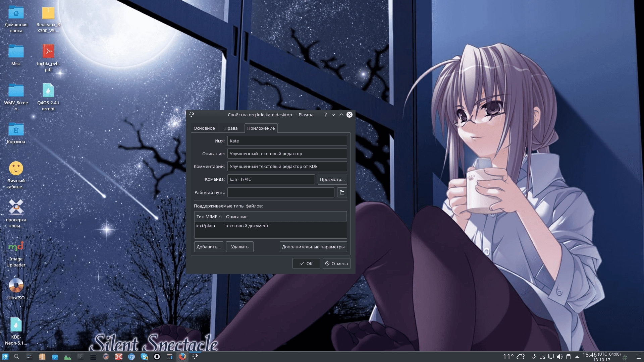Open the updates download tray icon
Screen dimensions: 644x362
[x=533, y=357]
